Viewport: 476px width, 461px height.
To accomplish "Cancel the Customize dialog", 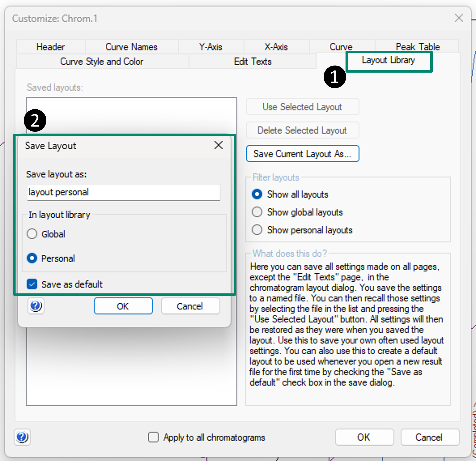I will coord(429,437).
